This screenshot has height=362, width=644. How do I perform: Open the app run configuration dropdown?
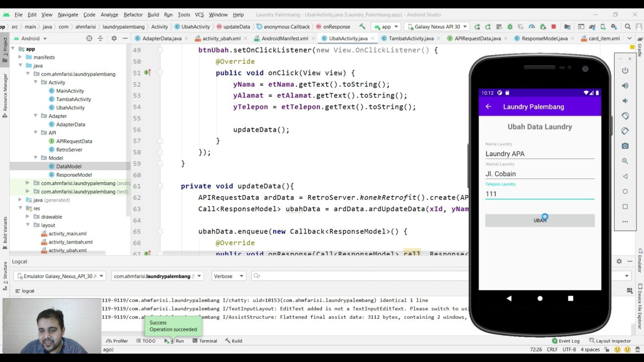tap(387, 26)
